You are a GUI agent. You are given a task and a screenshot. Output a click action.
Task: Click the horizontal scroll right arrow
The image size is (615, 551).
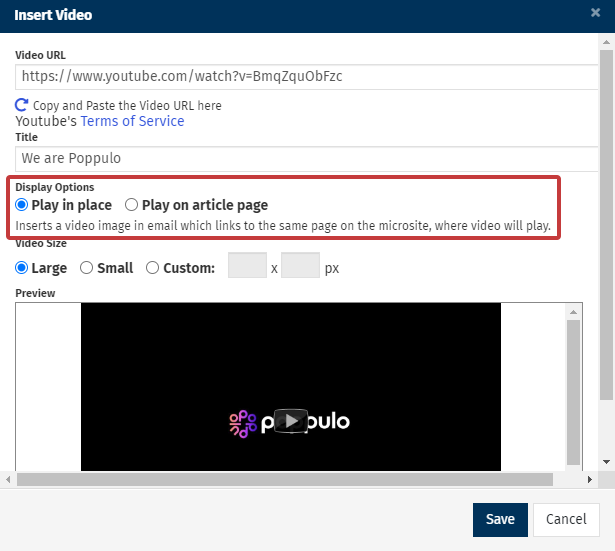coord(590,479)
